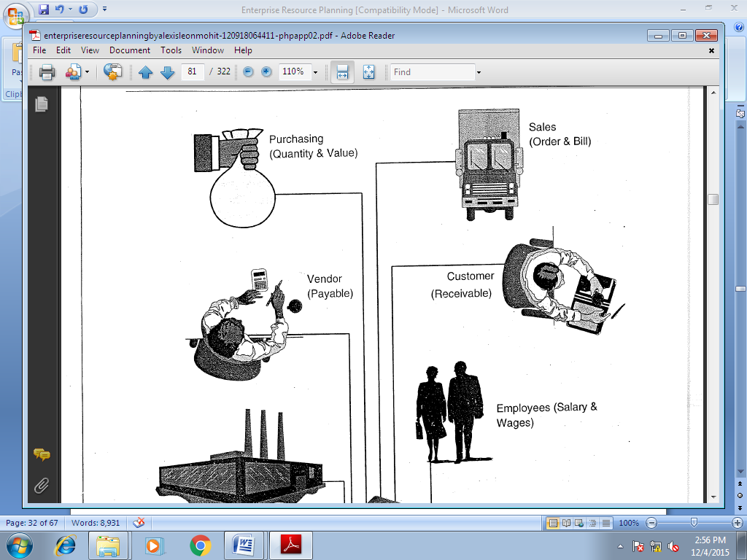Click Undo in Word quick access toolbar
The width and height of the screenshot is (747, 560).
59,9
